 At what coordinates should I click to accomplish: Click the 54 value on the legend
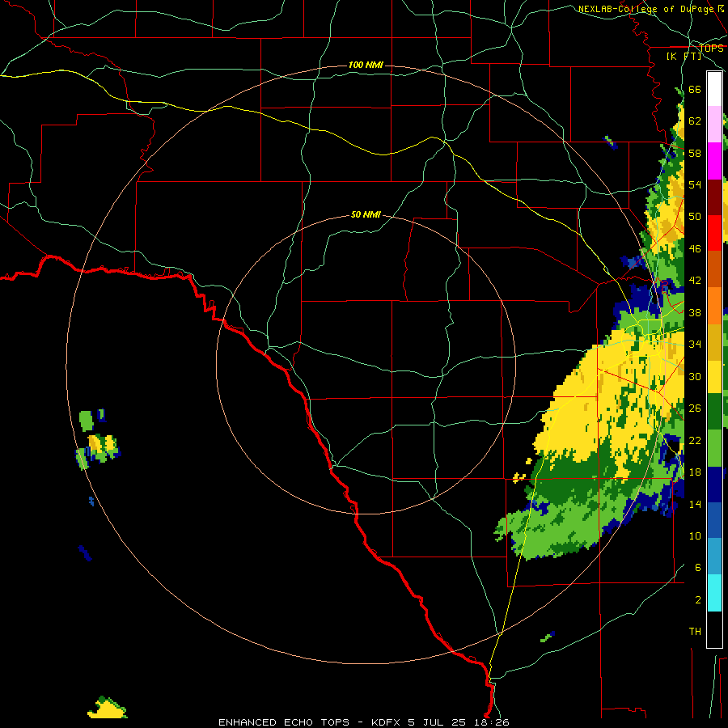(695, 184)
